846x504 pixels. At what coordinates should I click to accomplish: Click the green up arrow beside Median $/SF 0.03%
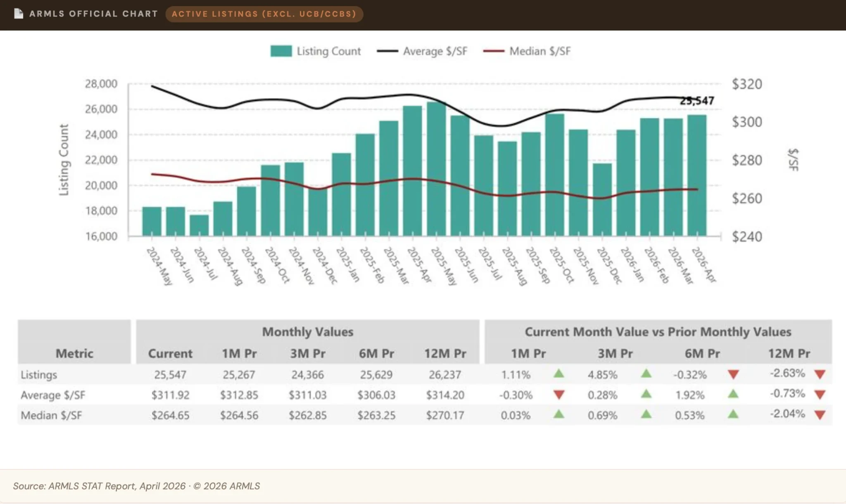click(x=559, y=414)
